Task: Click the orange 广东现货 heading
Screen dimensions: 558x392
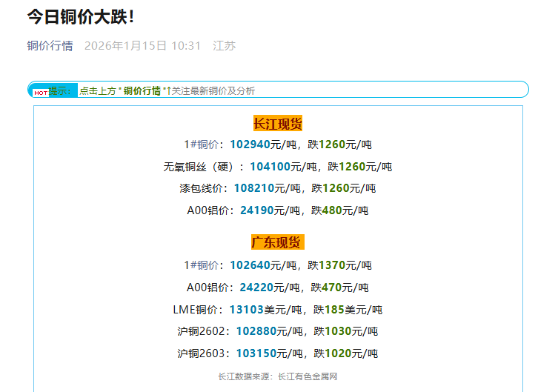Action: tap(278, 242)
